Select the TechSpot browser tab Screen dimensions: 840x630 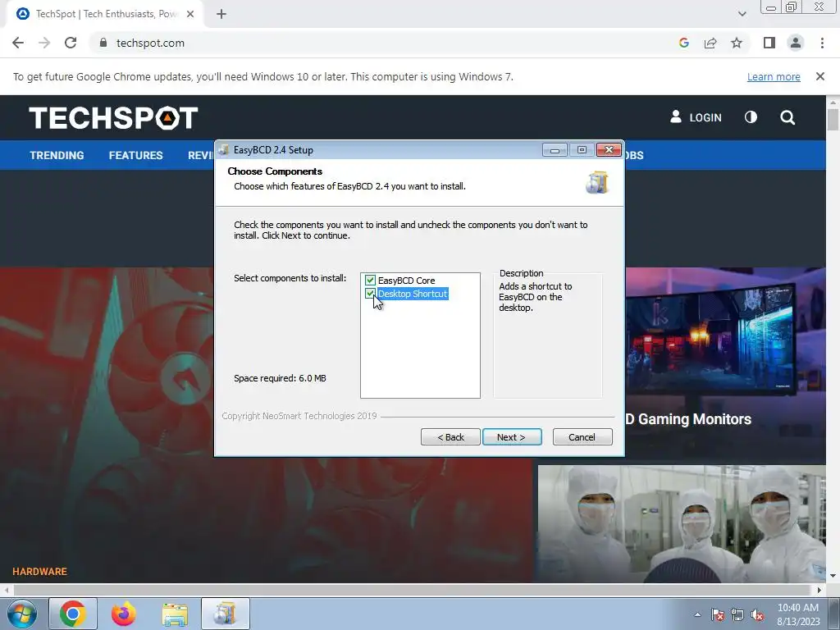(106, 14)
